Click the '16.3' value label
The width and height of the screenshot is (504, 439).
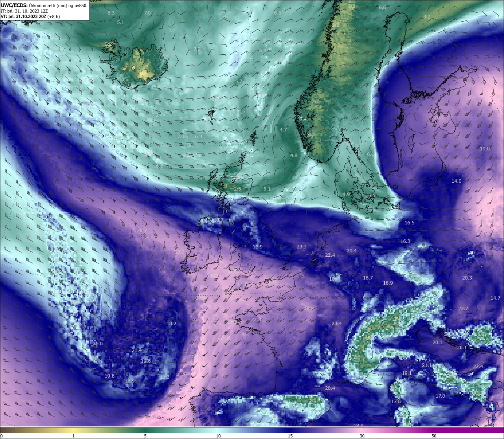point(405,241)
